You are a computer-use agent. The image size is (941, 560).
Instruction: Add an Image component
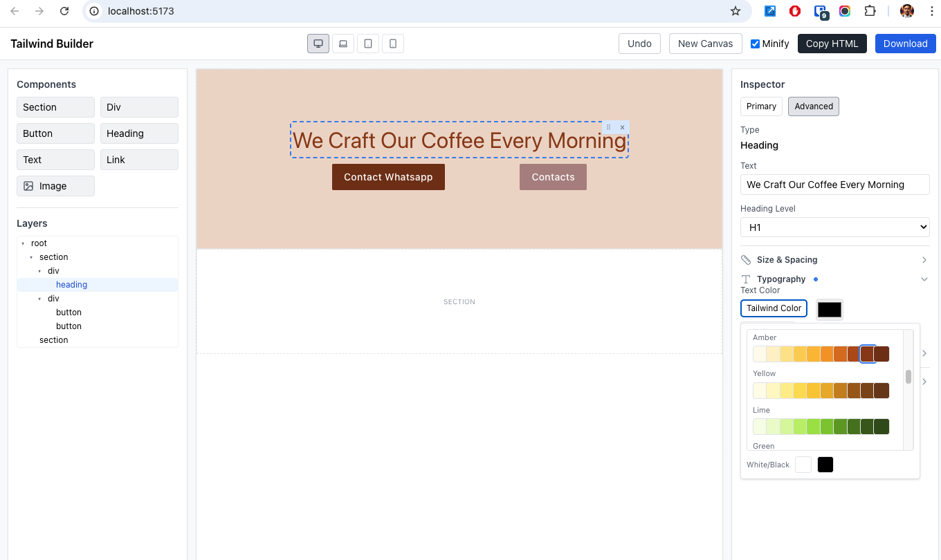click(x=55, y=186)
